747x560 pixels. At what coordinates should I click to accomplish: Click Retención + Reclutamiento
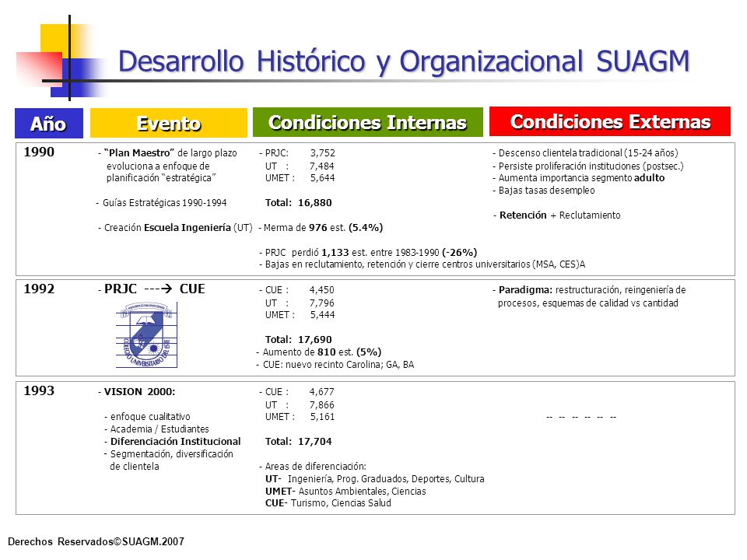557,215
